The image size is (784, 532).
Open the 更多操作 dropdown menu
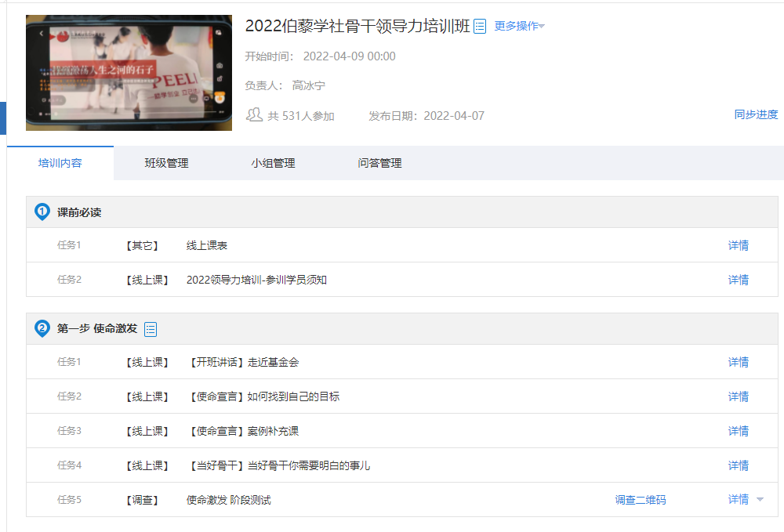click(x=519, y=26)
